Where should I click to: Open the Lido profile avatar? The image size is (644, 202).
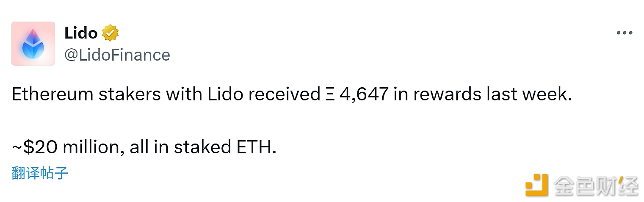click(x=33, y=44)
